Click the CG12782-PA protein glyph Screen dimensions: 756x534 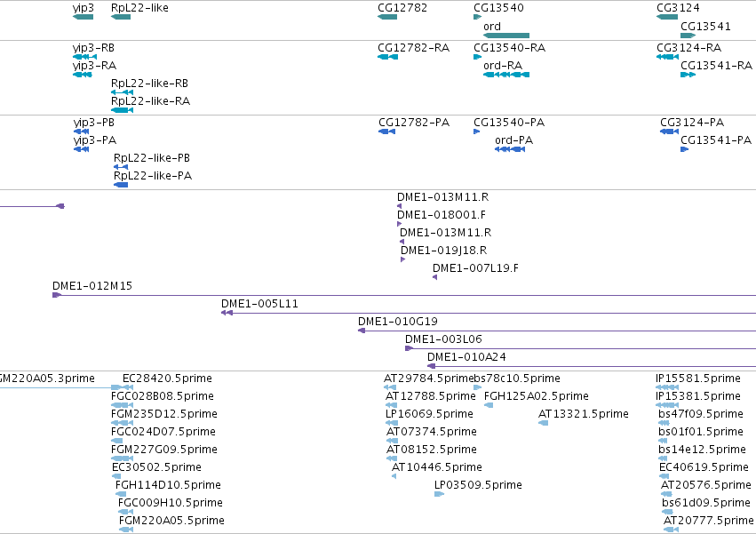386,132
